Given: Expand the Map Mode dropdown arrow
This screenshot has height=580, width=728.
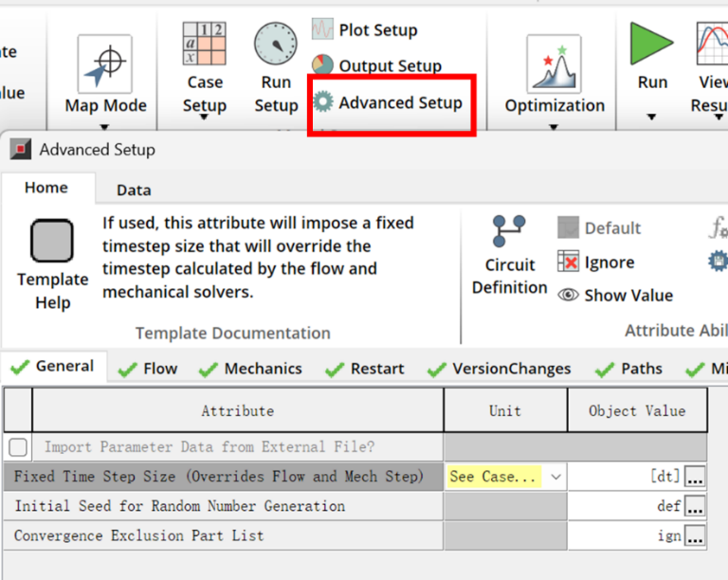Looking at the screenshot, I should click(x=105, y=125).
